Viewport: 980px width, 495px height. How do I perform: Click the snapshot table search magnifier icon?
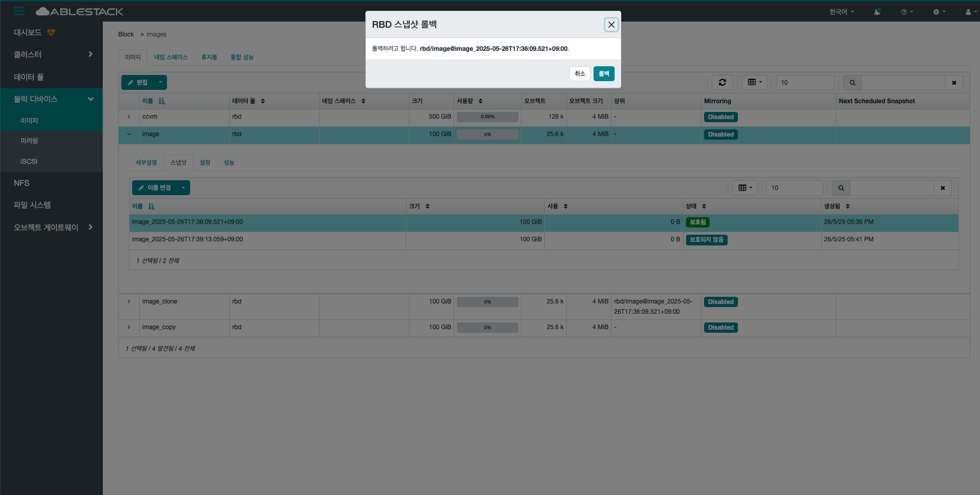tap(841, 188)
